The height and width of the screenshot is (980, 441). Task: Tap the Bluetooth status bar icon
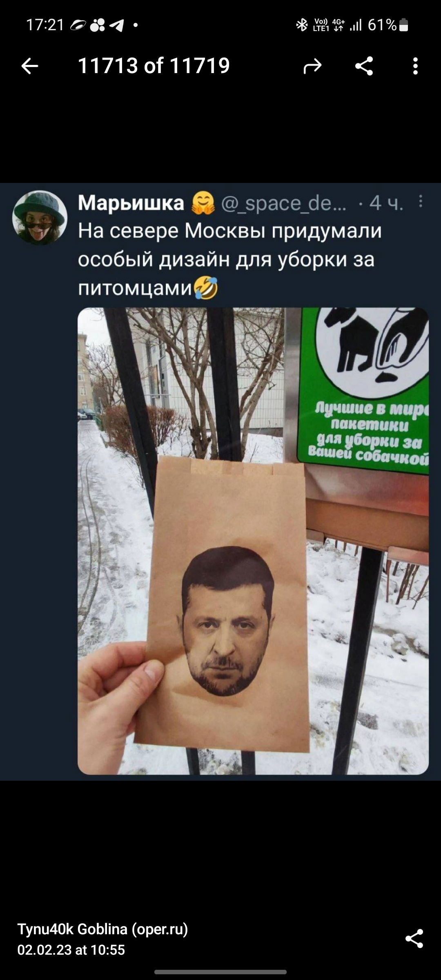(302, 25)
